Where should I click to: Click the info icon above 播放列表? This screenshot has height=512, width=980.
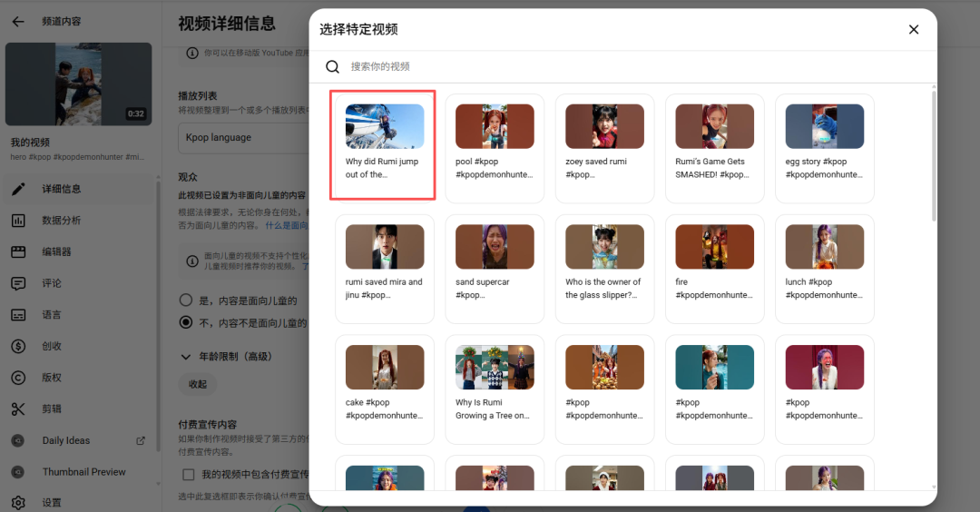click(192, 54)
